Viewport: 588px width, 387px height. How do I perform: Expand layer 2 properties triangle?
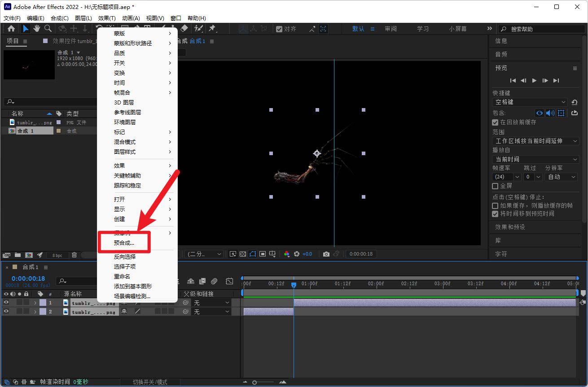[35, 312]
